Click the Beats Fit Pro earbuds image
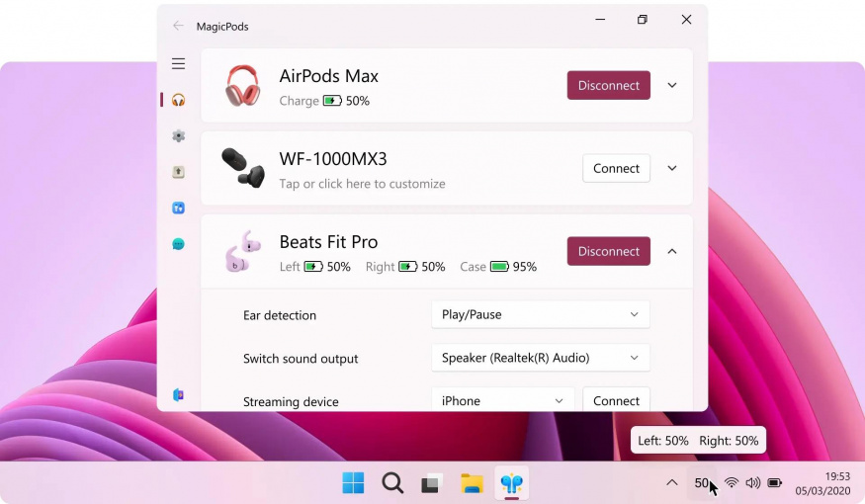This screenshot has height=504, width=865. (x=242, y=251)
